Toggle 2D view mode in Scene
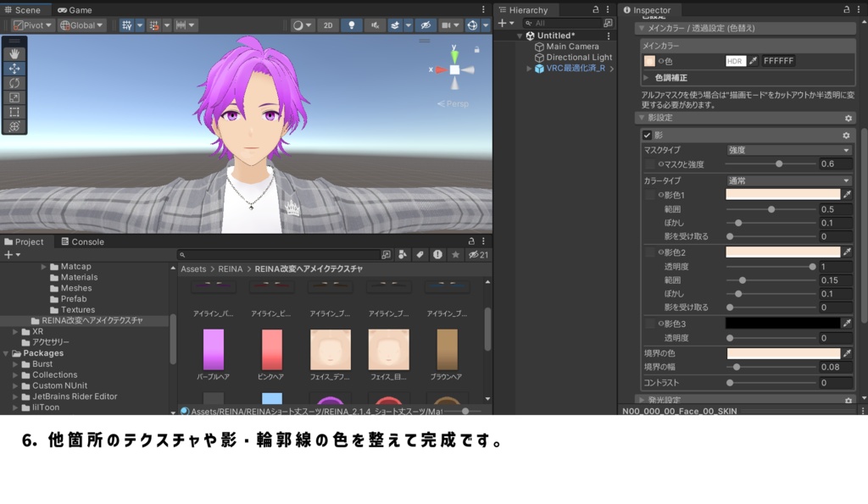Viewport: 868px width, 504px height. 328,25
